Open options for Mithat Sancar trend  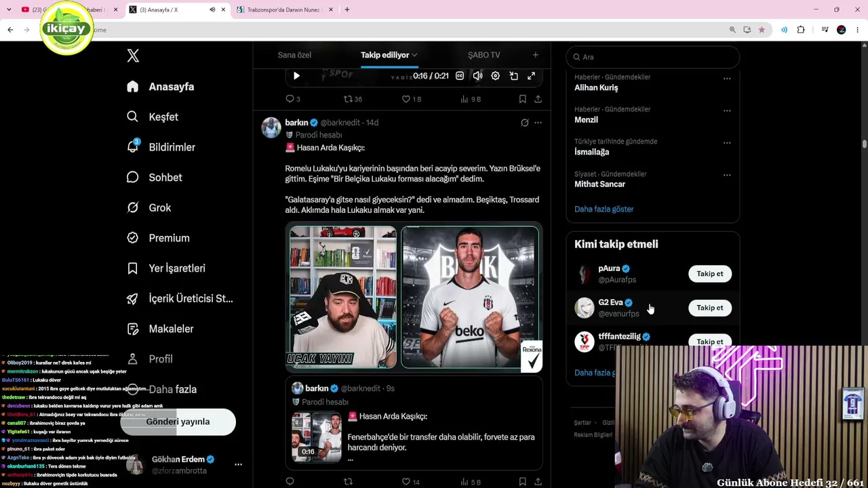coord(727,175)
